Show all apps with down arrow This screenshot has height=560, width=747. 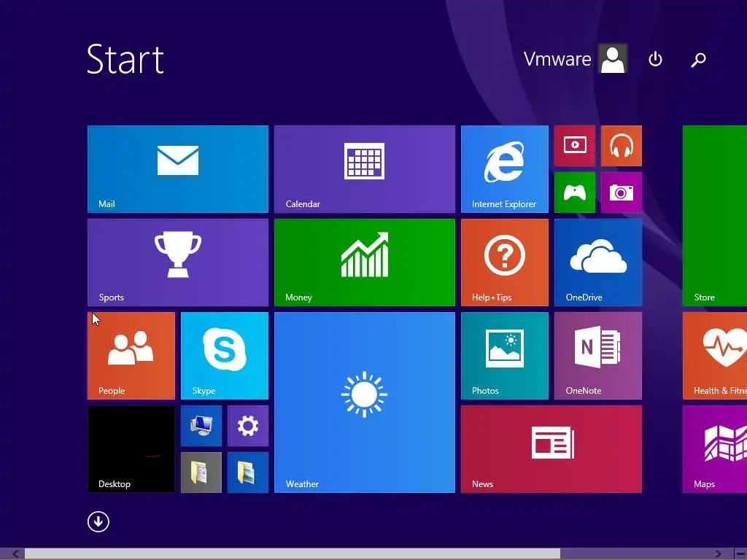(98, 521)
